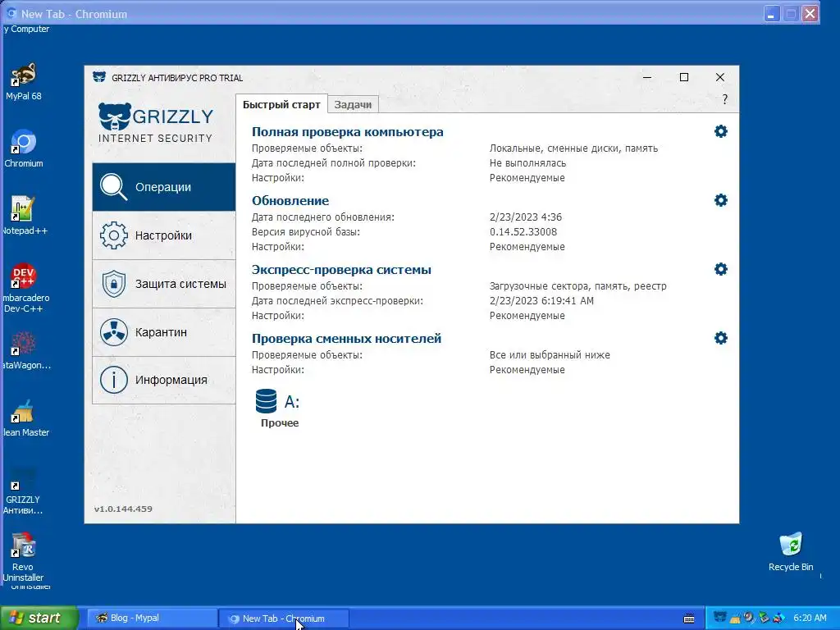Click Проверка сменных носителей heading

pyautogui.click(x=346, y=339)
